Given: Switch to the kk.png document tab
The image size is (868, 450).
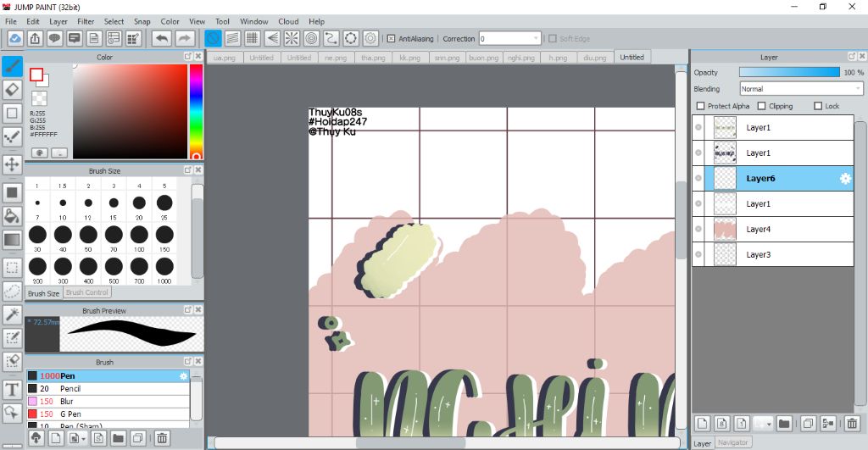Looking at the screenshot, I should (x=410, y=58).
